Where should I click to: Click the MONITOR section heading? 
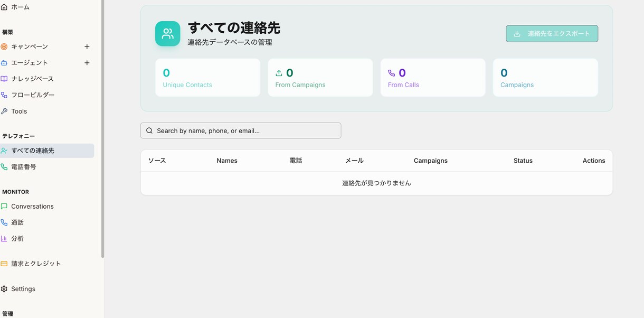[x=15, y=192]
